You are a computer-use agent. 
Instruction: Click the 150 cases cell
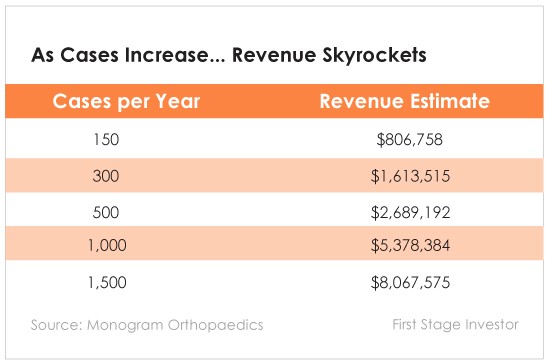(106, 139)
